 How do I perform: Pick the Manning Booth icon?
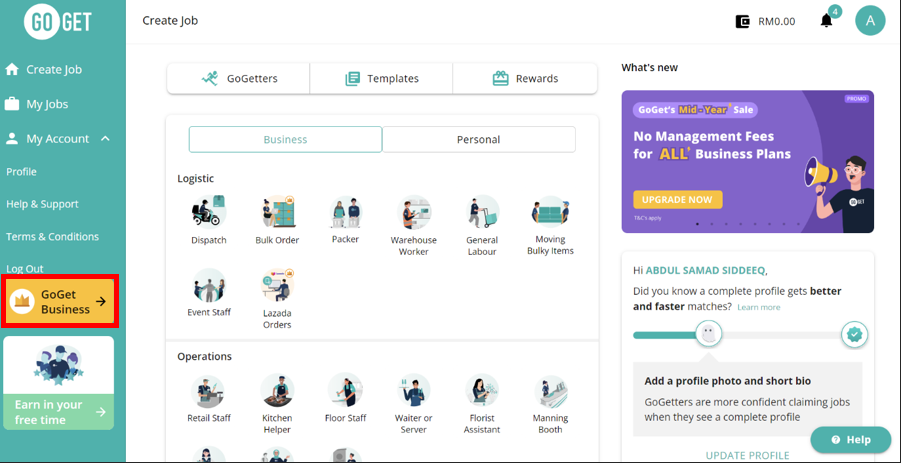click(550, 391)
